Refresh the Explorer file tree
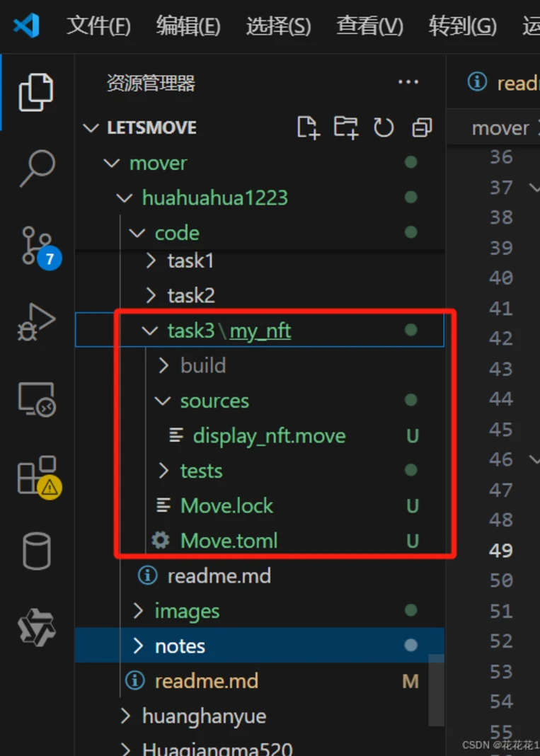This screenshot has width=540, height=756. tap(383, 127)
